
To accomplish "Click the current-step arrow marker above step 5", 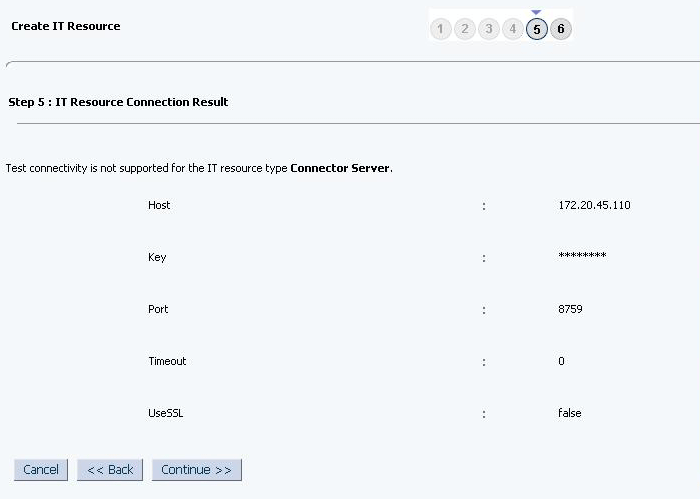I will coord(537,12).
